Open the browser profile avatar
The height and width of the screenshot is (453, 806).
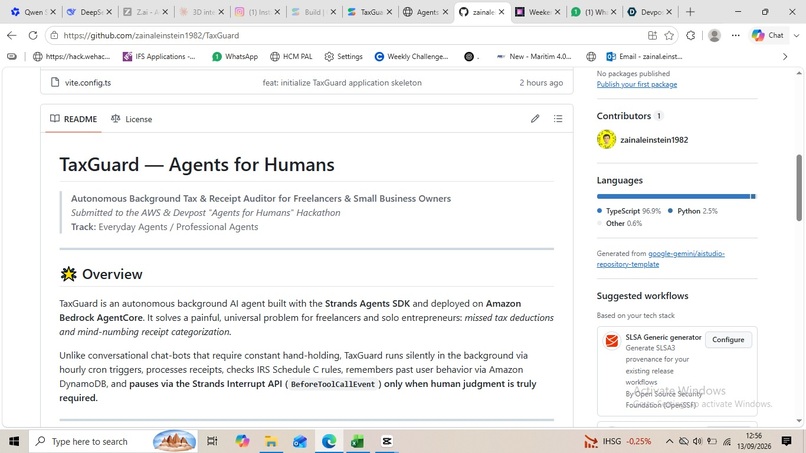click(x=714, y=35)
